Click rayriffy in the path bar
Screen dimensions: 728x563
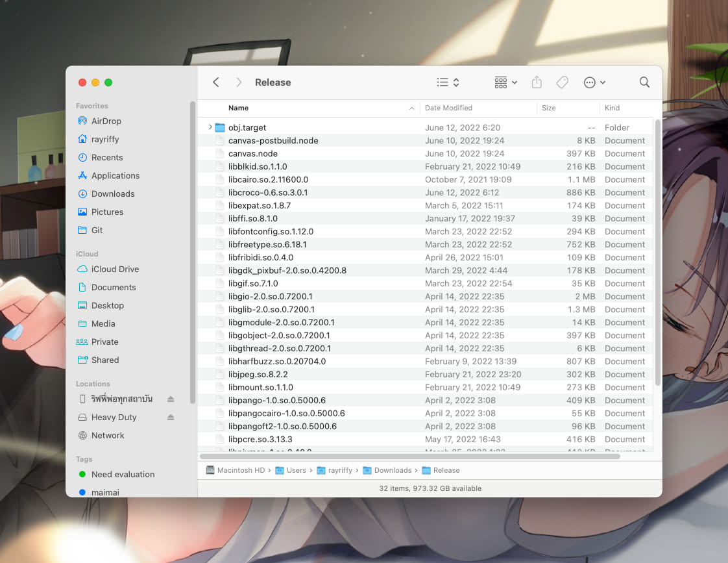point(335,470)
